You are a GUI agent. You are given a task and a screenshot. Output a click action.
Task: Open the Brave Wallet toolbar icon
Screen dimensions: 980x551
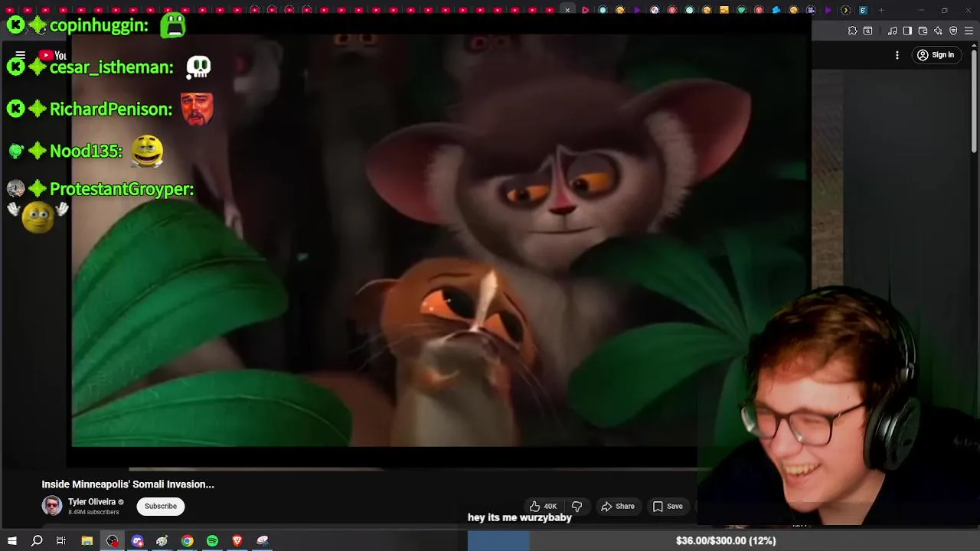923,31
